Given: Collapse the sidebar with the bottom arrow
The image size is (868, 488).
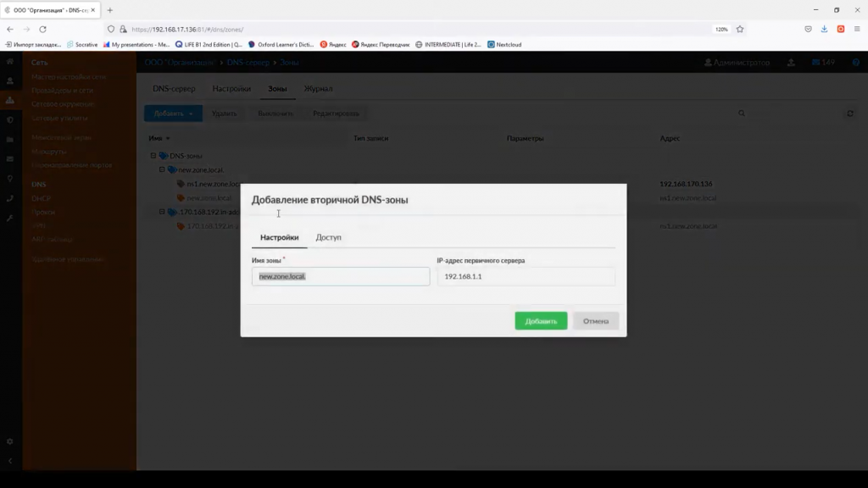Looking at the screenshot, I should point(10,461).
